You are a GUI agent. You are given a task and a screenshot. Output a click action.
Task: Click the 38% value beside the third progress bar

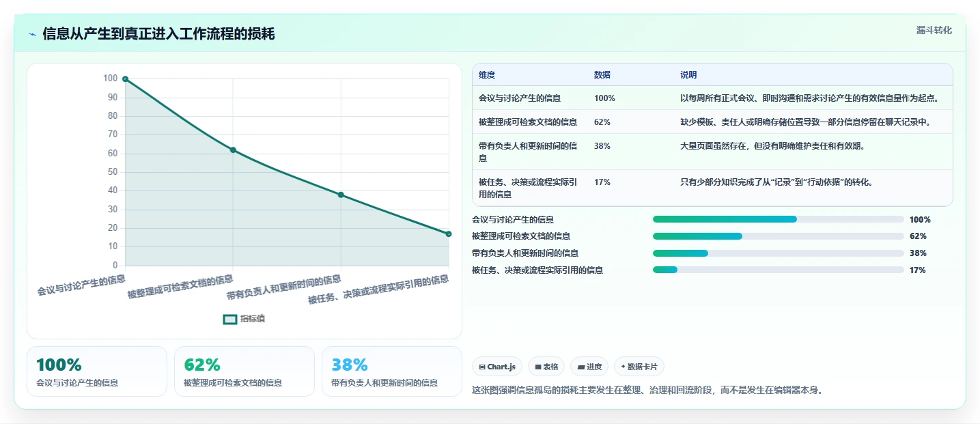coord(918,253)
